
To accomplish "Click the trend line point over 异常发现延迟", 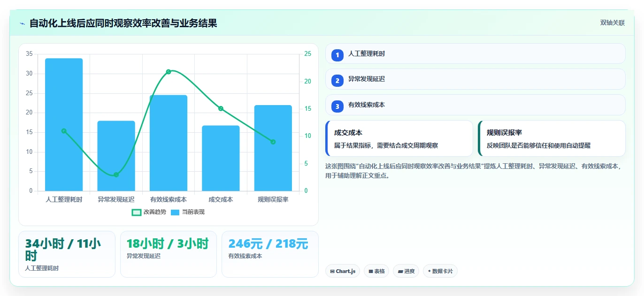I will pyautogui.click(x=116, y=175).
